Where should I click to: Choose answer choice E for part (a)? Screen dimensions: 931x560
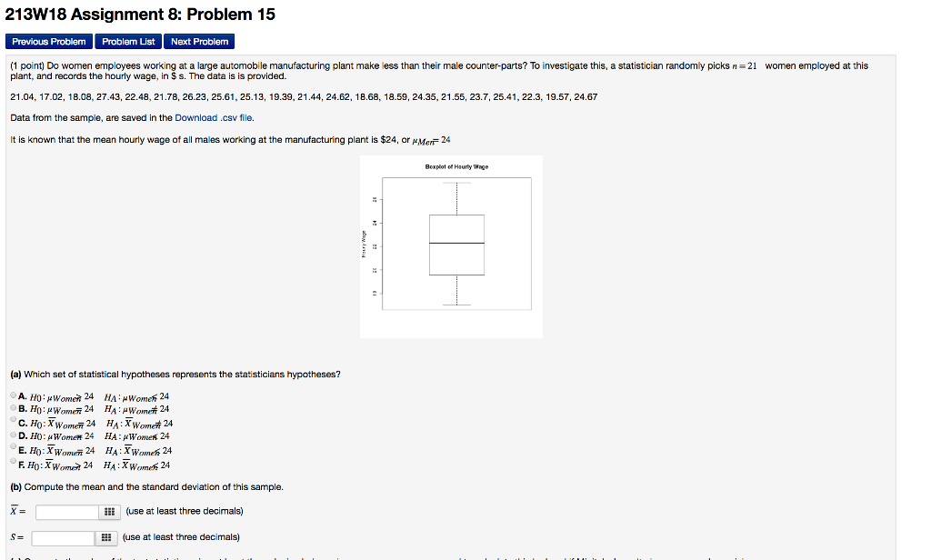tap(13, 447)
